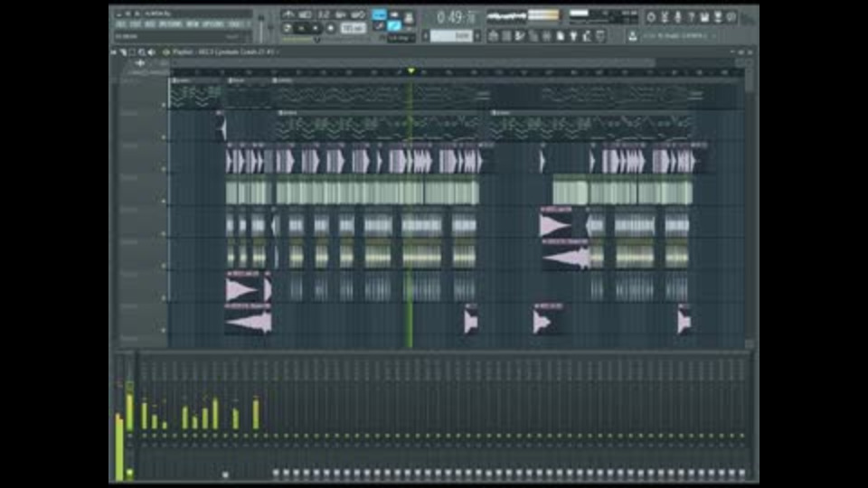
Task: Click the round icon starting top-right toolbar
Action: click(x=651, y=17)
